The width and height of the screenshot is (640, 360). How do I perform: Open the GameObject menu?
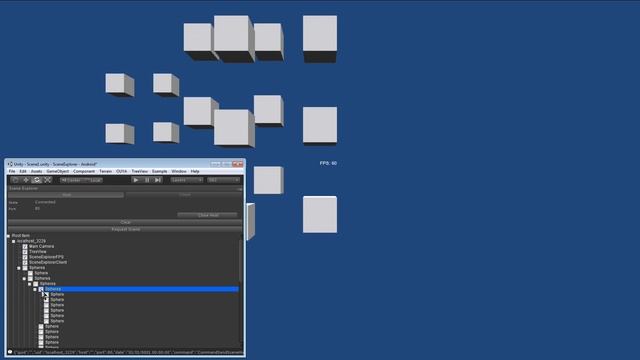pyautogui.click(x=58, y=171)
